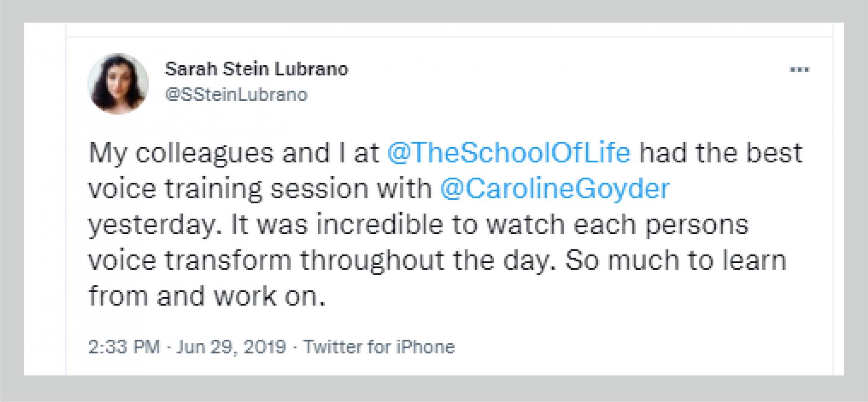Open the three-dot More options menu
Image resolution: width=868 pixels, height=402 pixels.
point(799,70)
